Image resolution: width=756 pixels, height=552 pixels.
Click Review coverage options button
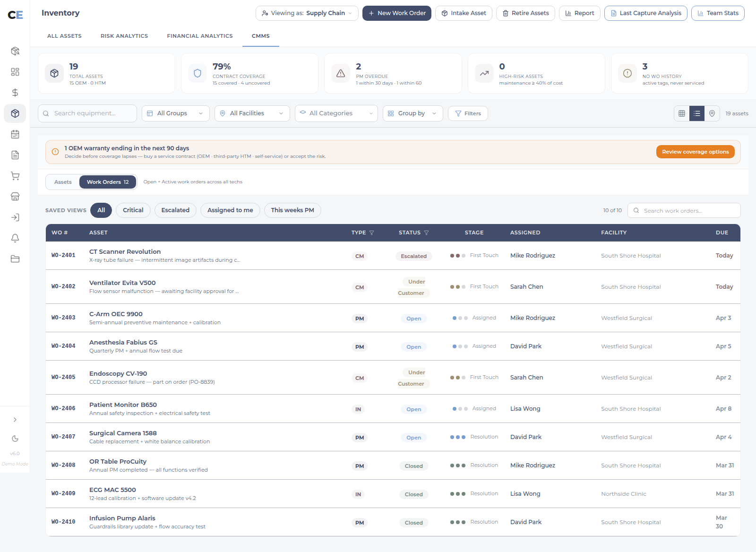tap(696, 152)
